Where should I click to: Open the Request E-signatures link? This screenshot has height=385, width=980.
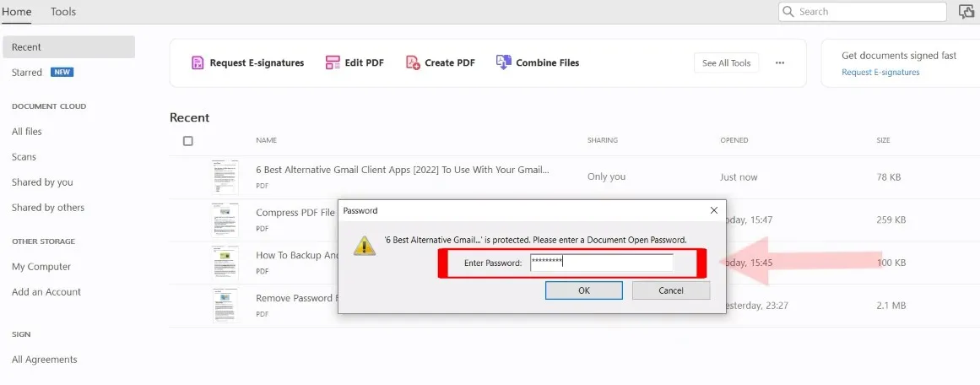tap(880, 73)
